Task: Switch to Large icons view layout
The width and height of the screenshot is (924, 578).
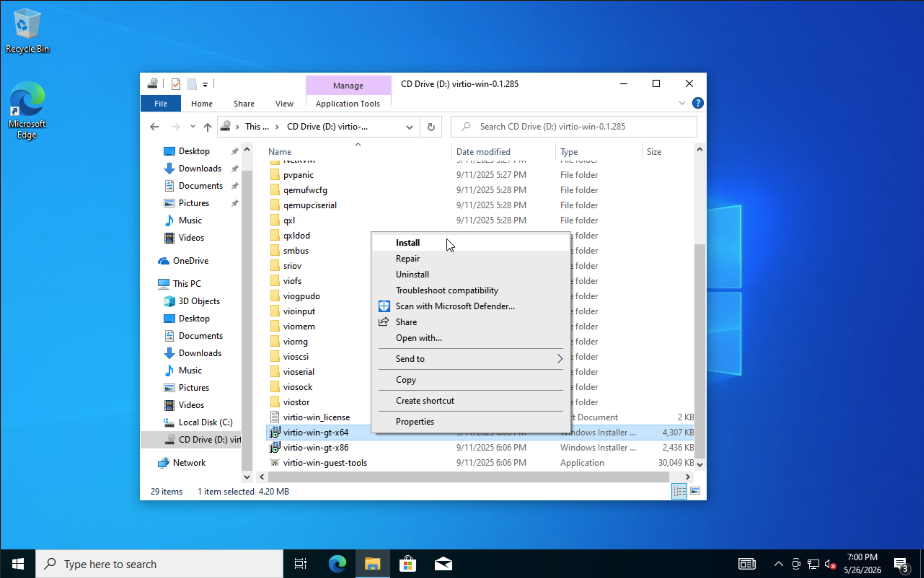Action: point(695,491)
